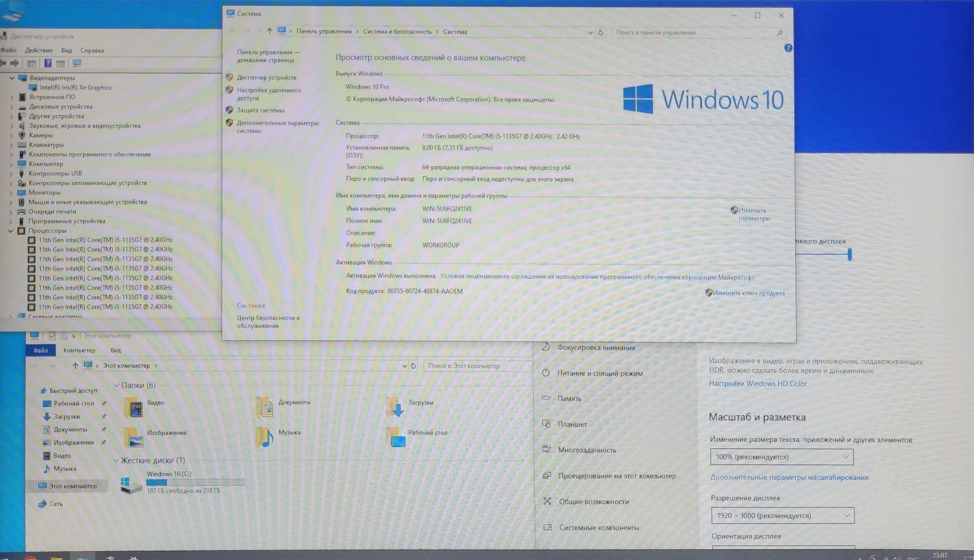This screenshot has height=560, width=974.
Task: Collapse the Жесткие диски (1) group
Action: [x=116, y=461]
